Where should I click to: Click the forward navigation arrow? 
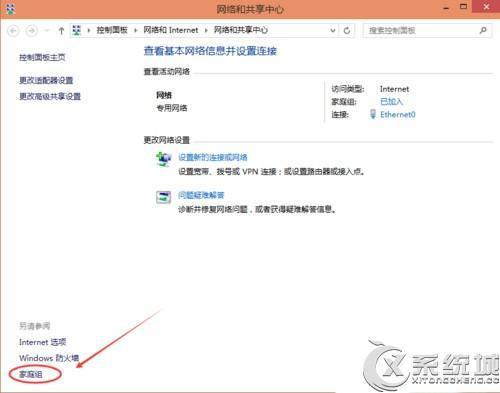pos(32,31)
